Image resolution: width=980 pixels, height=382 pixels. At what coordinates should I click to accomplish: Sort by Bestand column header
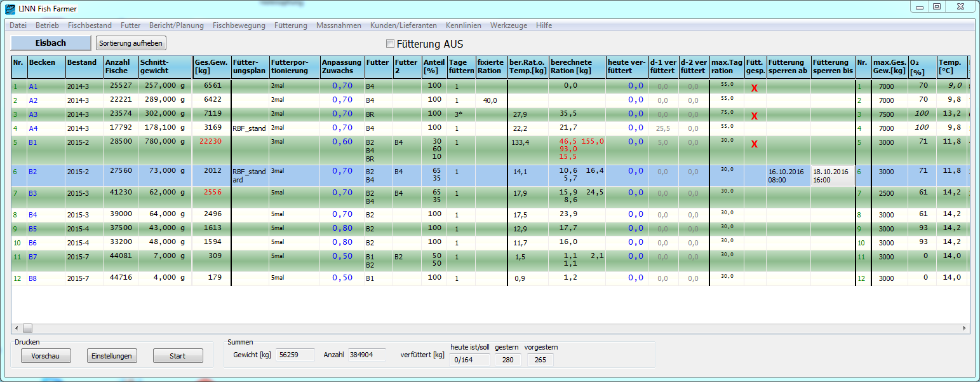click(x=84, y=67)
